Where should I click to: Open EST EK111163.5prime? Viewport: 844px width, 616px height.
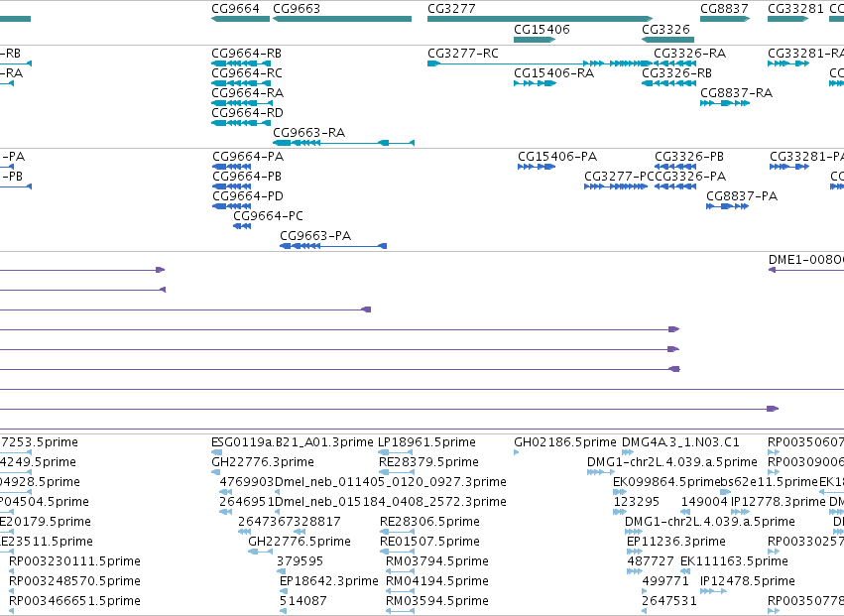734,561
